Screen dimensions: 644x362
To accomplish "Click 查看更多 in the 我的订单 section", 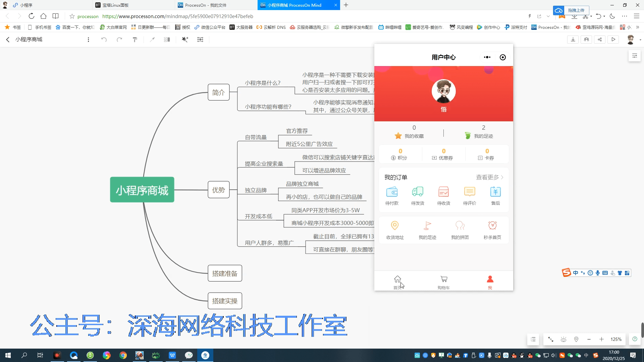I will [490, 177].
